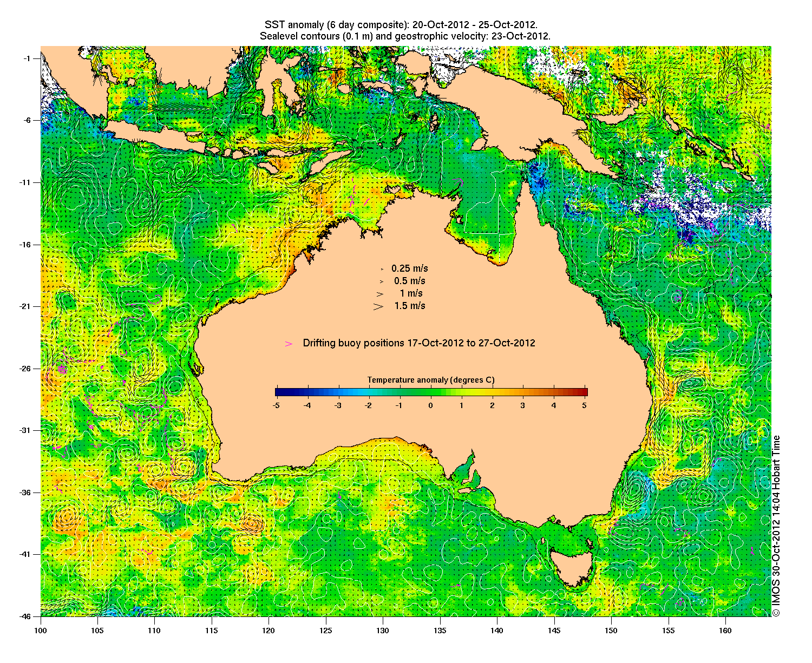Pick the green colorbar section above 0
This screenshot has width=812, height=663.
pos(431,392)
